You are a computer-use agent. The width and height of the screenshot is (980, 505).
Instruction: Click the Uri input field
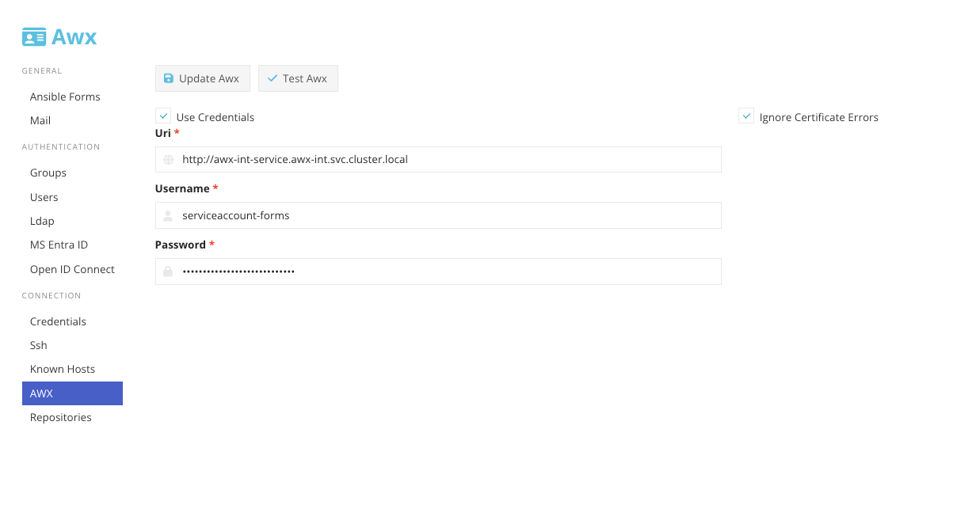pyautogui.click(x=438, y=159)
